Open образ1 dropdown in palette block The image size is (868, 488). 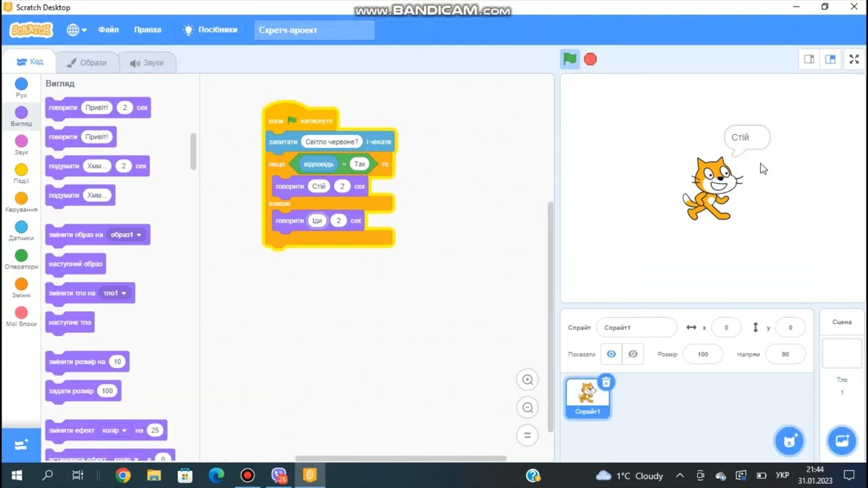(126, 235)
